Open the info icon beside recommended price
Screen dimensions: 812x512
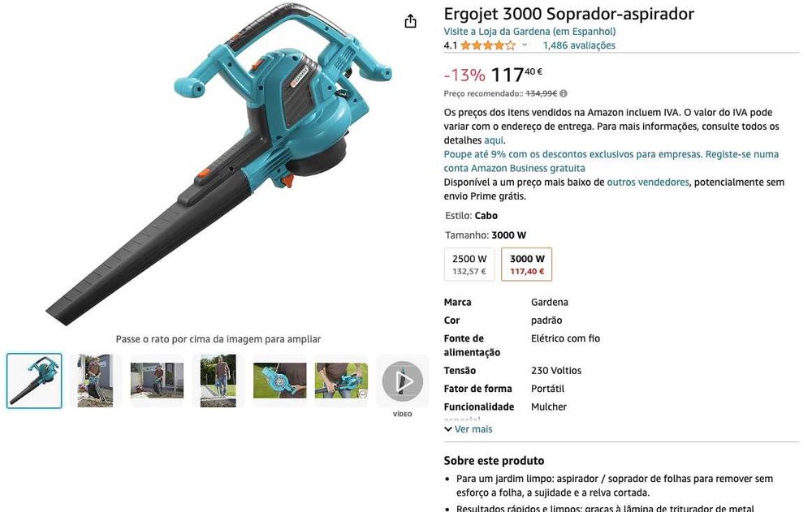(x=564, y=93)
